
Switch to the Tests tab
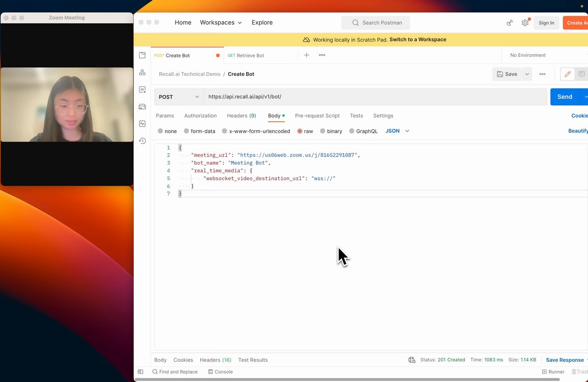pos(356,116)
